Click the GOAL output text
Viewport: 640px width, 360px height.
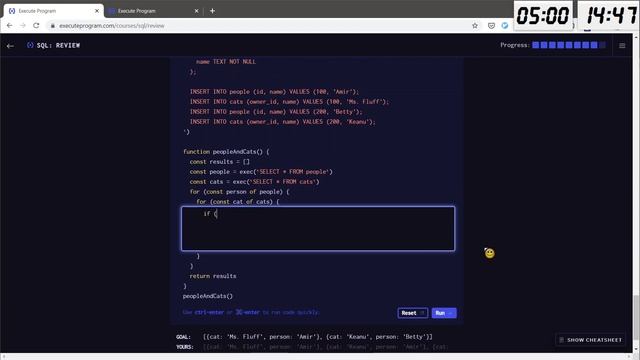318,337
